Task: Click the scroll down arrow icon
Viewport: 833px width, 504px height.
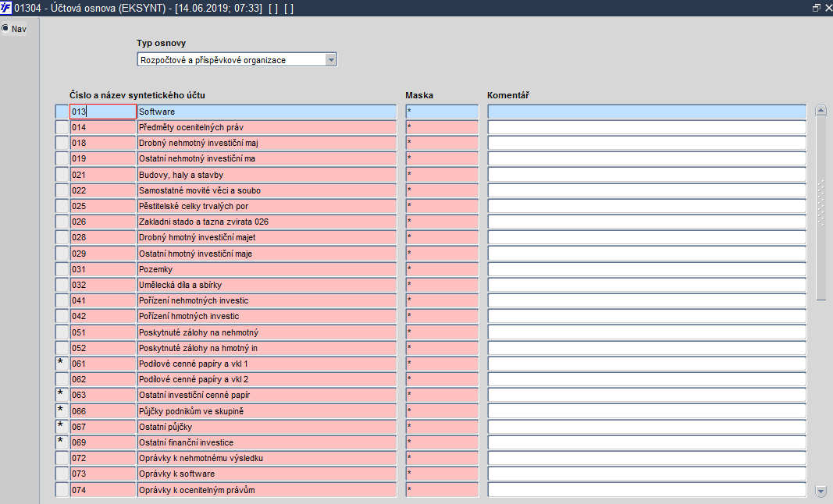Action: pos(821,492)
